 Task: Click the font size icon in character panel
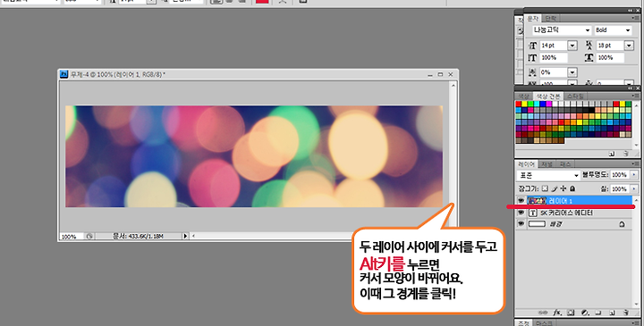pyautogui.click(x=533, y=46)
